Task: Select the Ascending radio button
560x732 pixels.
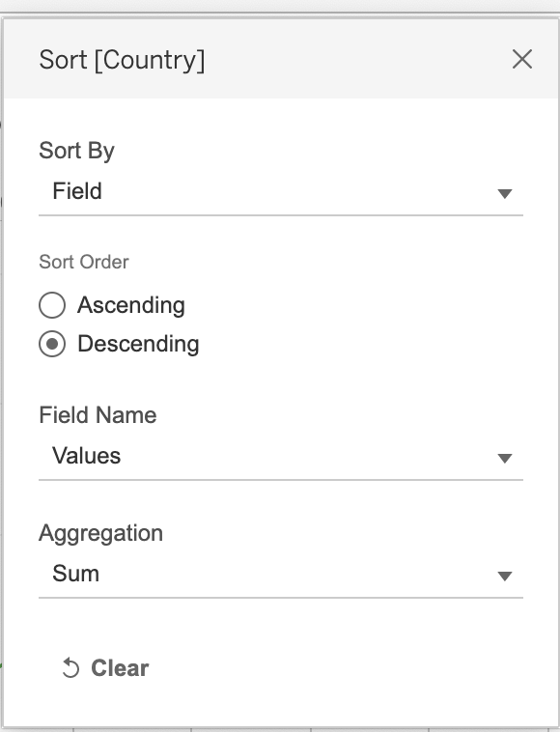Action: [52, 305]
